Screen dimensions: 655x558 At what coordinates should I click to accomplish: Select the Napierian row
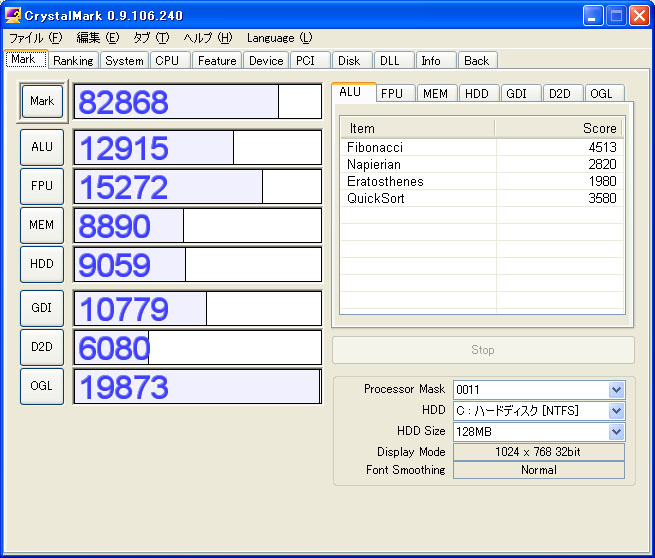click(482, 165)
